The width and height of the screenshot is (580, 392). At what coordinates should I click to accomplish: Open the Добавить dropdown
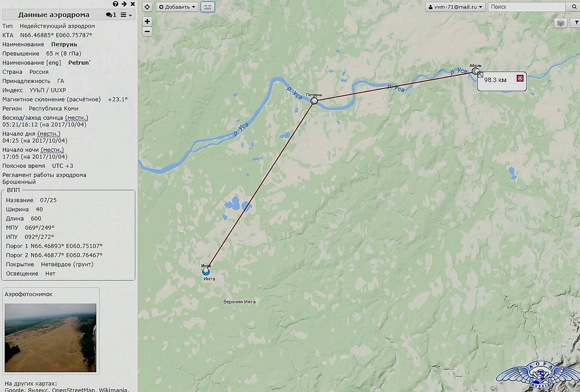(177, 7)
